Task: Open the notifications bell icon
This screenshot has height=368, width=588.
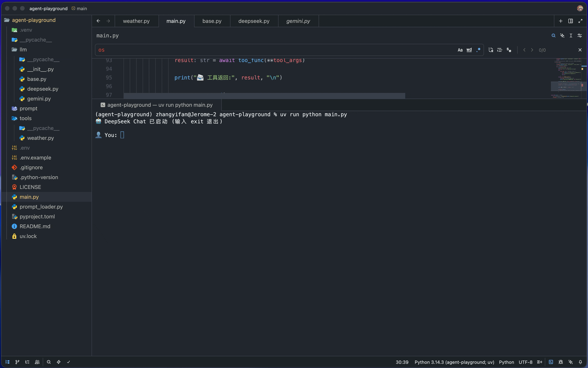Action: tap(580, 362)
